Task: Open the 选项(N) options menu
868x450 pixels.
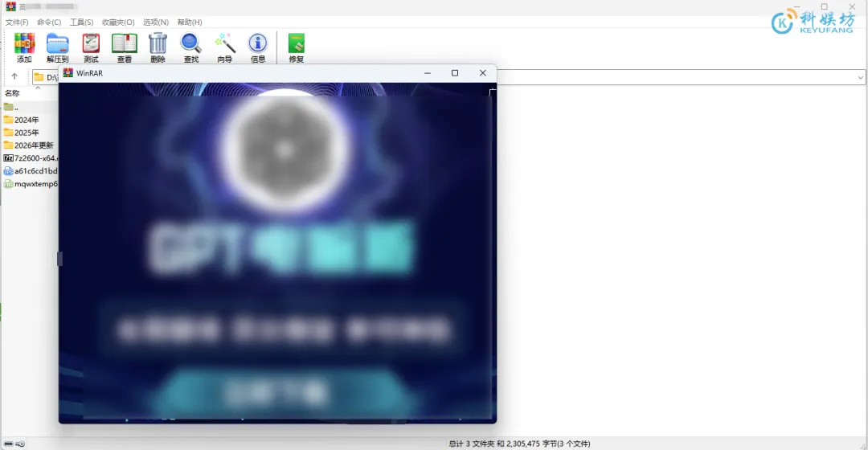Action: 156,22
